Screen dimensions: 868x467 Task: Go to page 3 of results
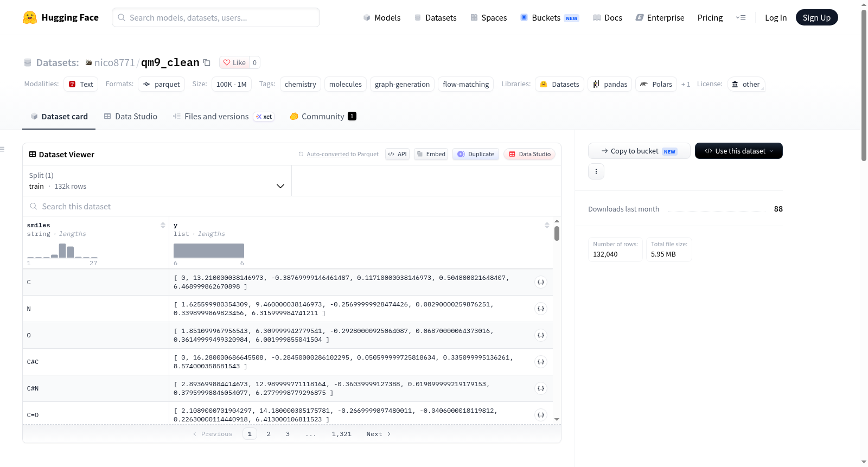point(288,434)
